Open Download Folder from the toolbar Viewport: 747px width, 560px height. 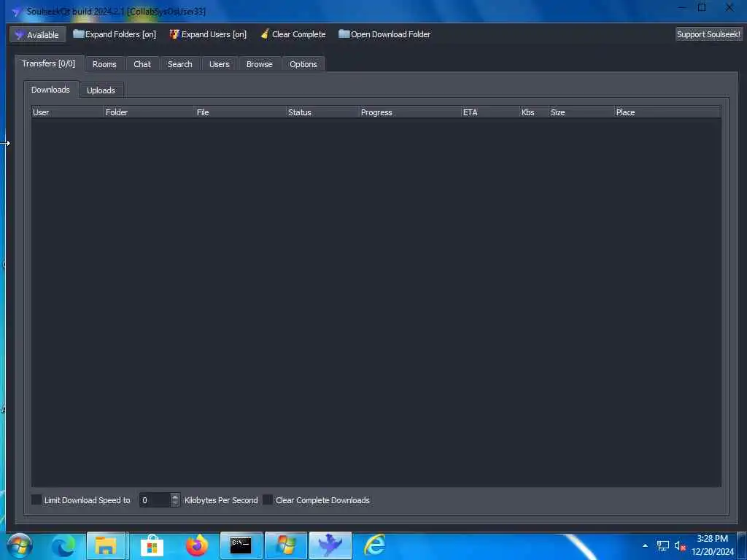coord(384,34)
